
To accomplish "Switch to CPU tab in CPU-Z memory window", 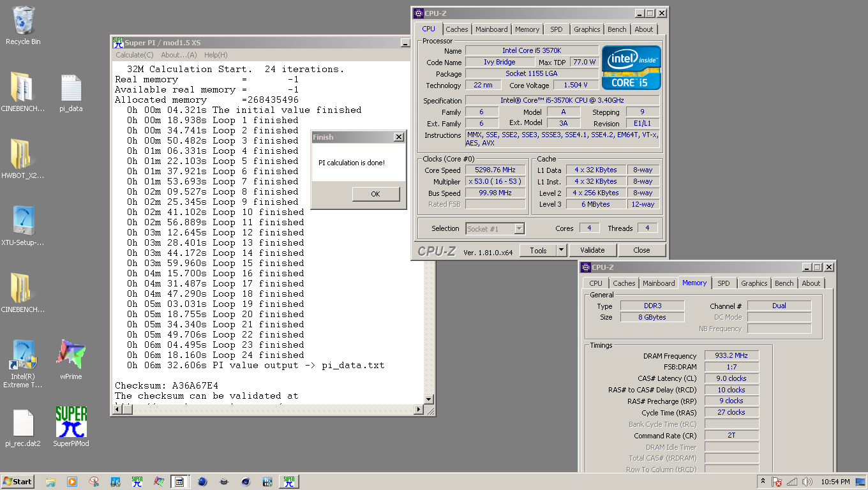I will point(595,283).
